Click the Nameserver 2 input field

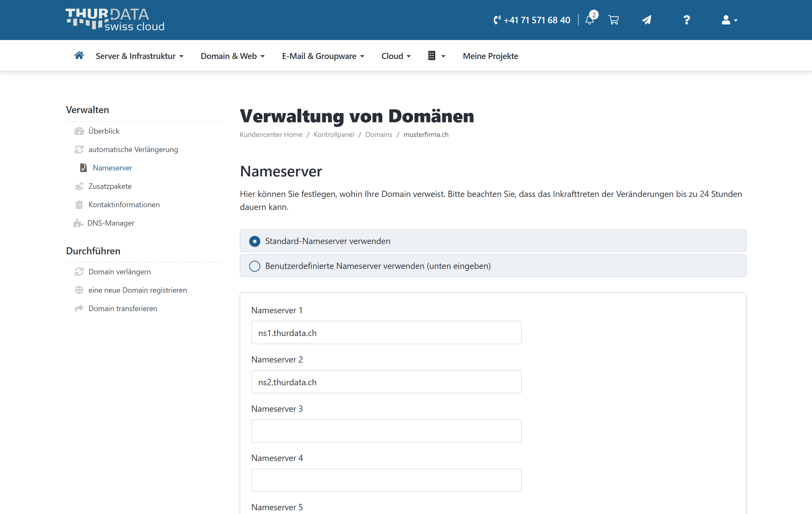click(x=387, y=382)
